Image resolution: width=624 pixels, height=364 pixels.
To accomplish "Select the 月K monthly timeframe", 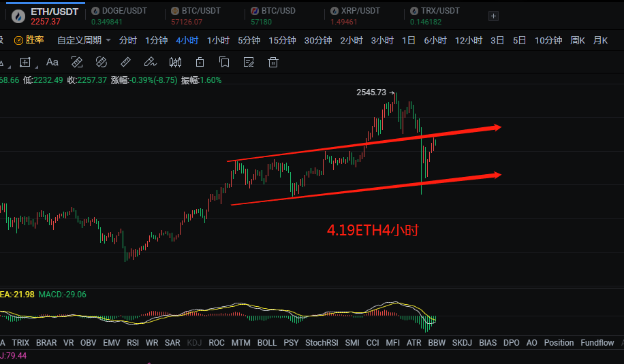I will click(601, 40).
